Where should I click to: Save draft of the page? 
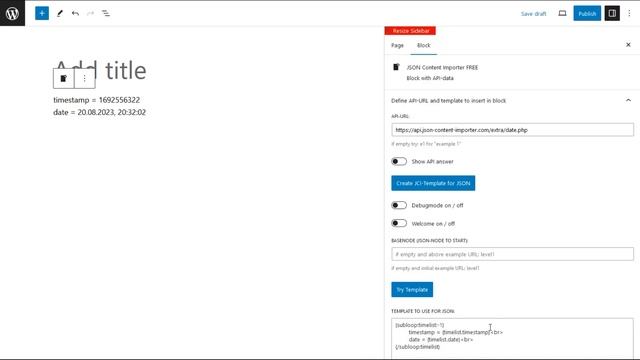point(533,13)
